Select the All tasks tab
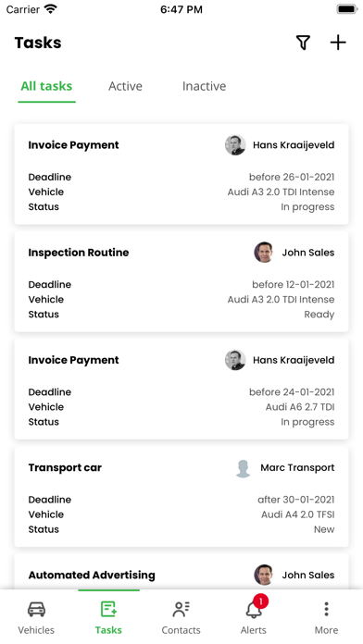 [46, 86]
